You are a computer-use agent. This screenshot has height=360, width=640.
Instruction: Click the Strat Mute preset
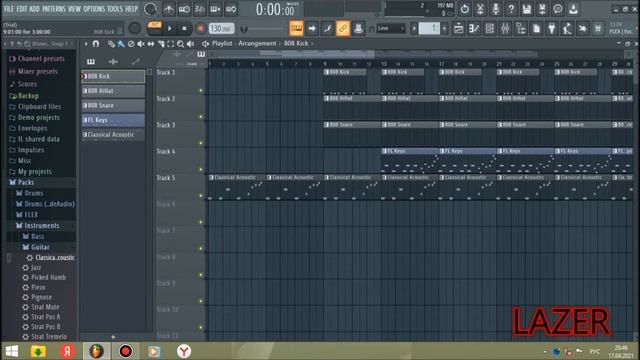pos(45,307)
